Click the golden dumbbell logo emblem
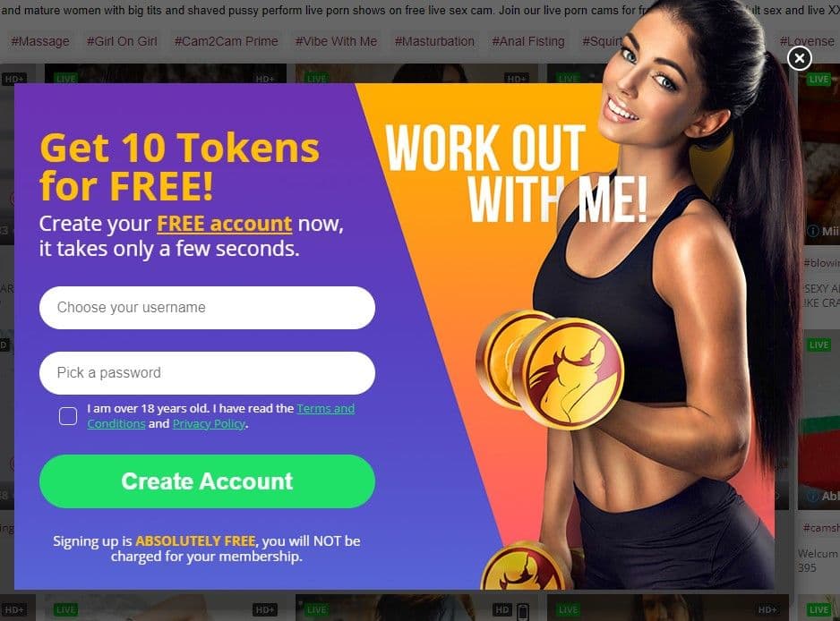 tap(570, 374)
